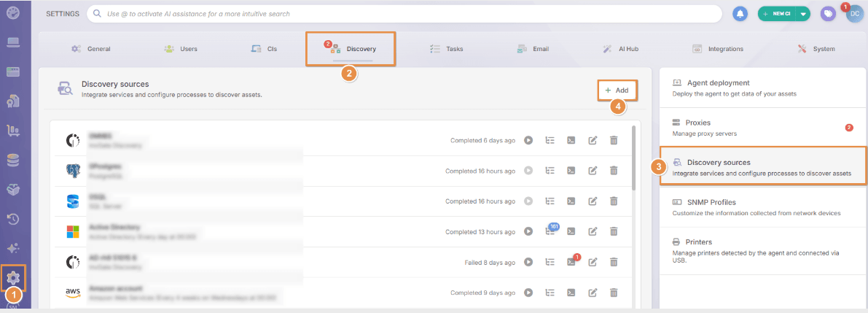Viewport: 868px width, 313px height.
Task: Switch to the Users tab
Action: (181, 49)
